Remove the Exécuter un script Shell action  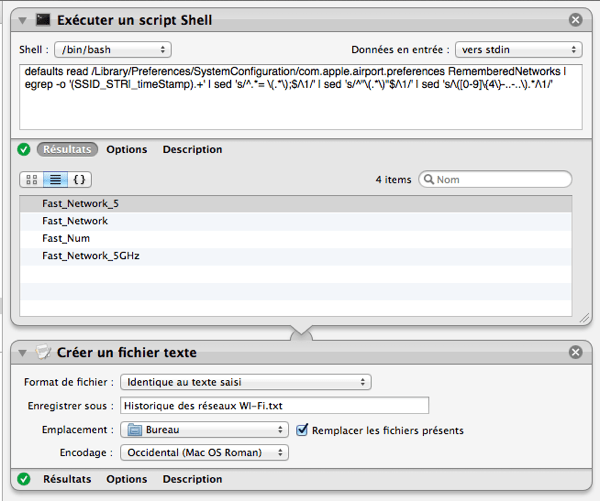click(x=575, y=20)
